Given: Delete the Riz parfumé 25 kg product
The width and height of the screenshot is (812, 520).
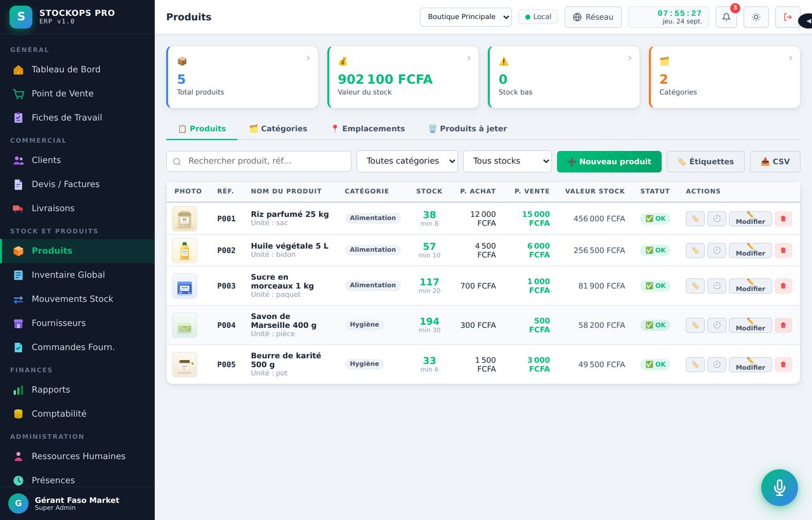Looking at the screenshot, I should (783, 219).
